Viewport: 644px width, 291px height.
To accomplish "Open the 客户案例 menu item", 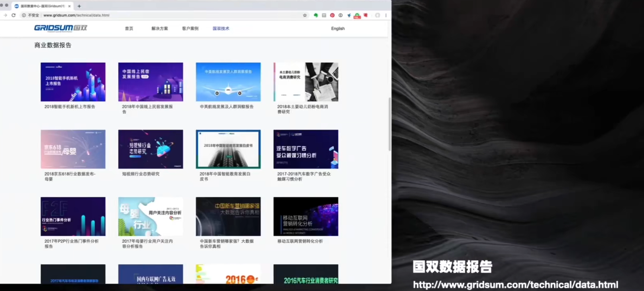I will coord(190,28).
